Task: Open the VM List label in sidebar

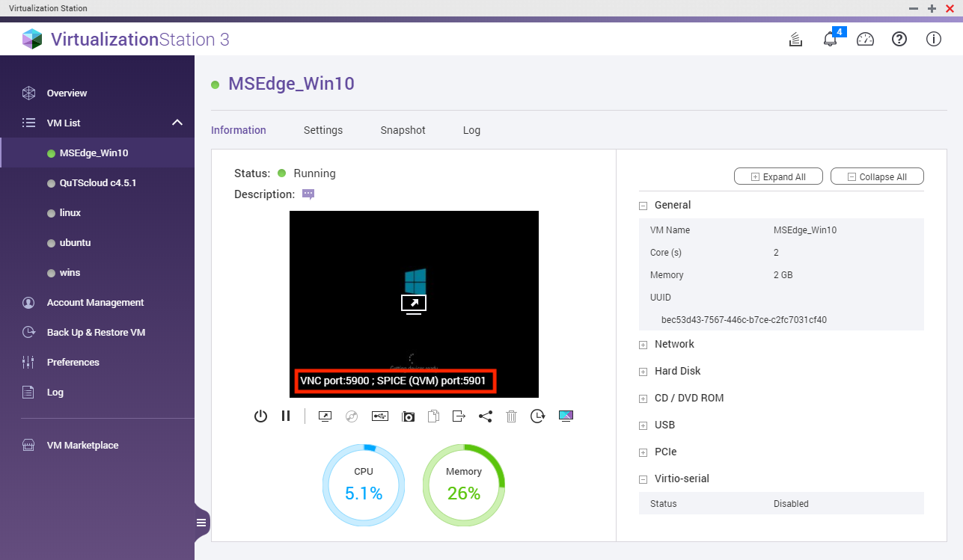Action: coord(64,123)
